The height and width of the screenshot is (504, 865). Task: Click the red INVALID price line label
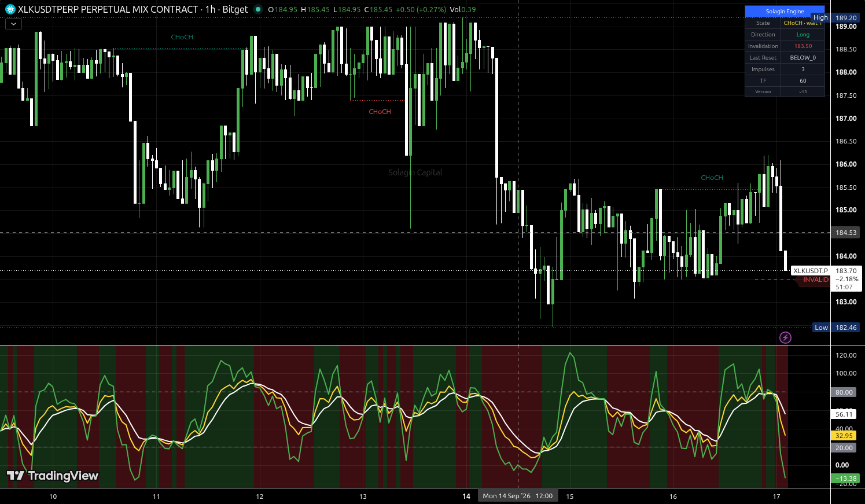coord(814,280)
